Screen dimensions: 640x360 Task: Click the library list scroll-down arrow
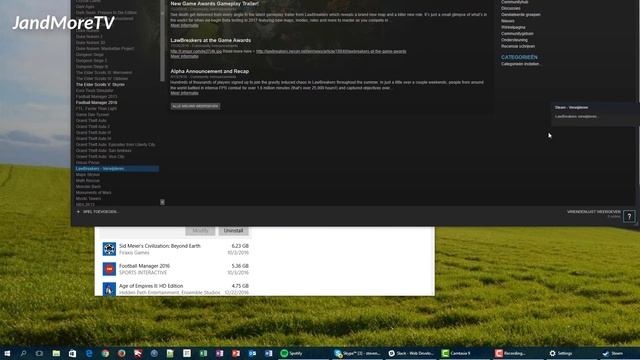(162, 202)
